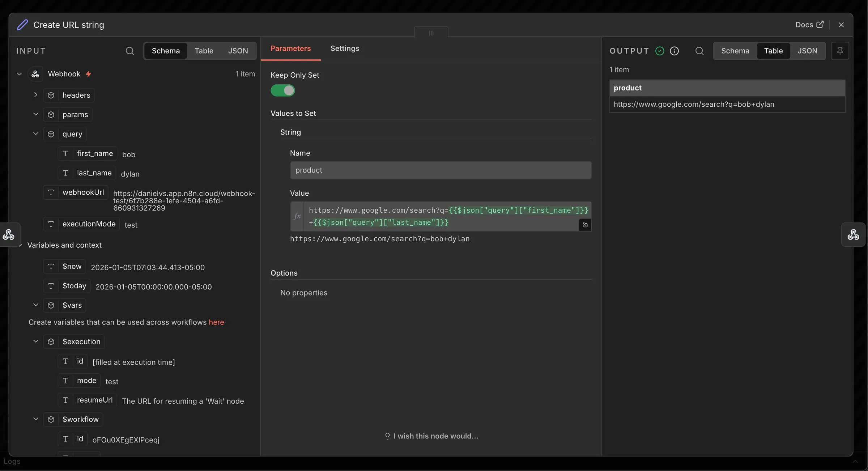The image size is (868, 471).
Task: Click the object cube icon beside $workflow
Action: pos(51,419)
